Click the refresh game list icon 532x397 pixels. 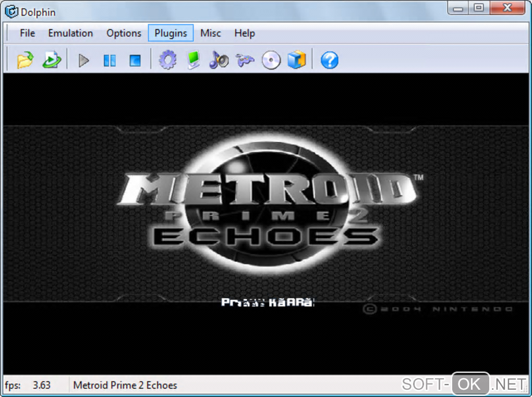(52, 60)
